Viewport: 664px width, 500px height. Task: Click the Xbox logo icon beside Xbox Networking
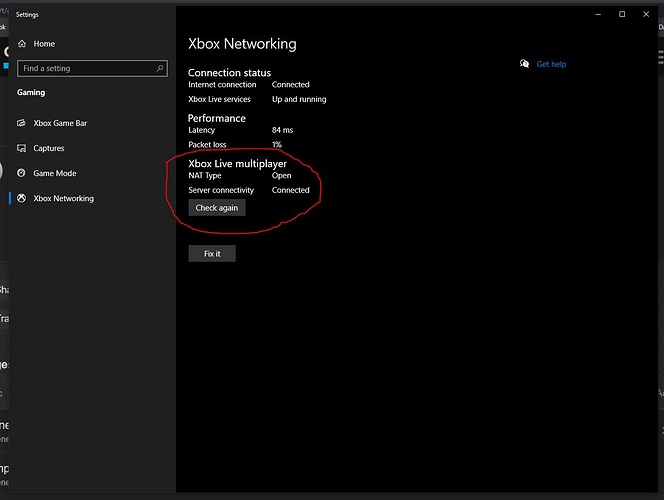(21, 198)
